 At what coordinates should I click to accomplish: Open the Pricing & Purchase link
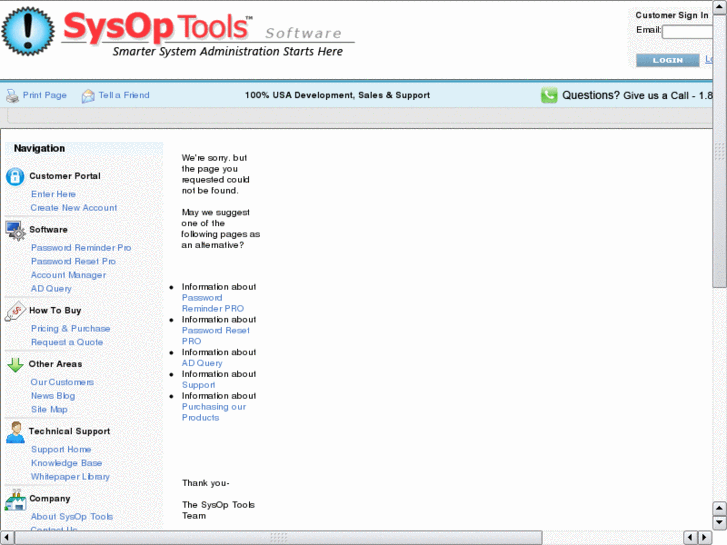(x=70, y=329)
